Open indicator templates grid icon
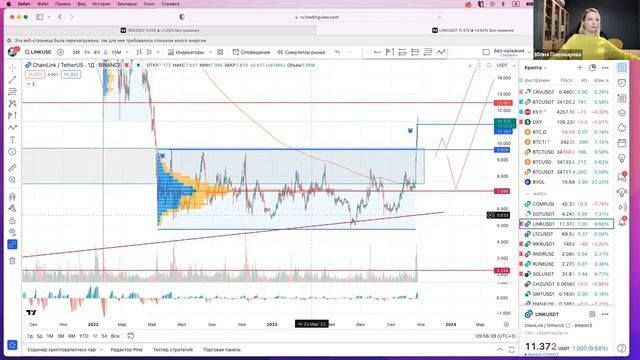 click(x=220, y=52)
